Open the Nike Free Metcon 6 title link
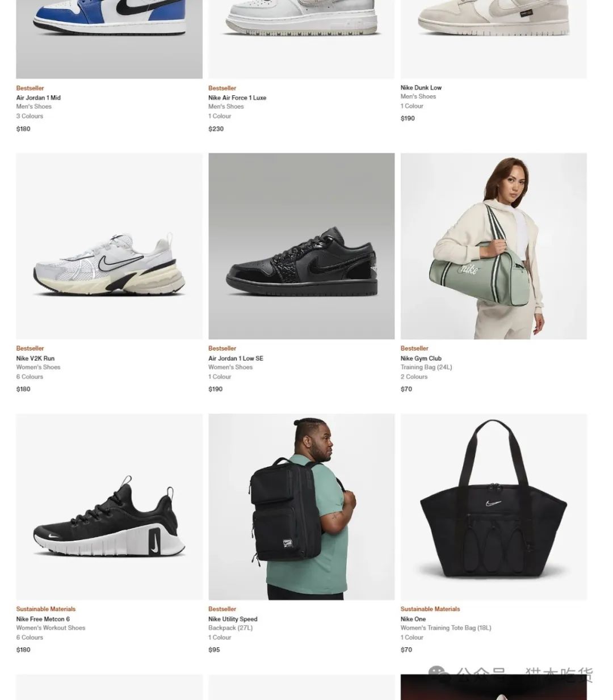This screenshot has width=613, height=700. click(43, 619)
